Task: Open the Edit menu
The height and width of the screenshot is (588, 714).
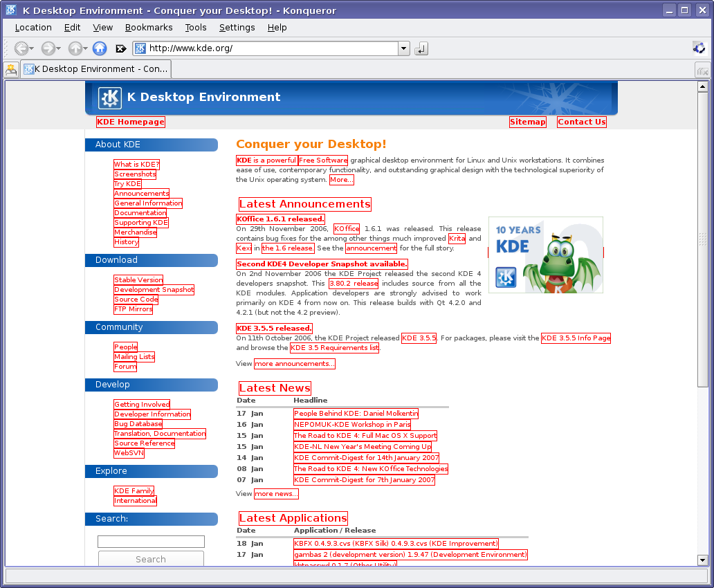Action: click(x=73, y=28)
